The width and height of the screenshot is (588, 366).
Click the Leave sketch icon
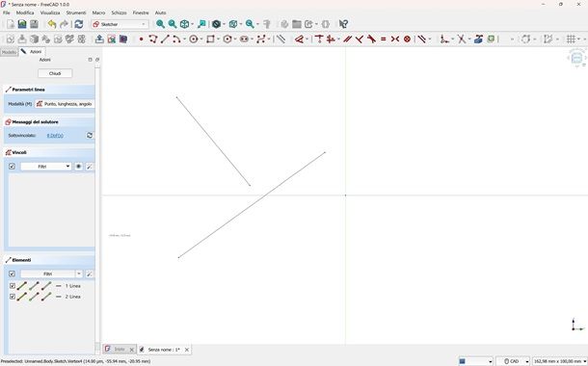(99, 39)
